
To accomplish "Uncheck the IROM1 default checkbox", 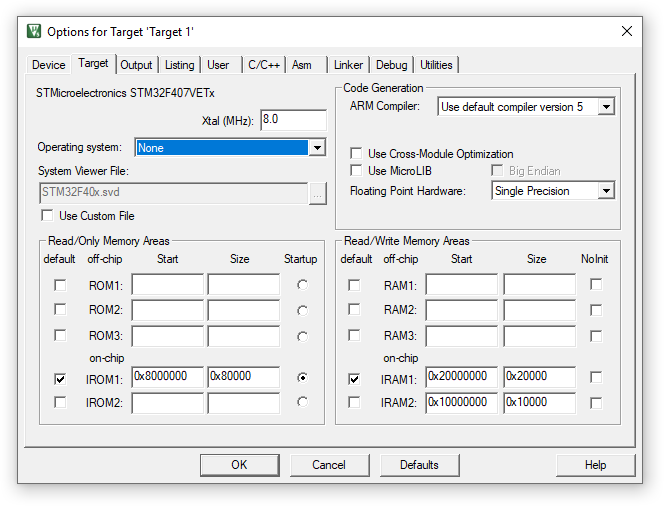I will coord(60,379).
